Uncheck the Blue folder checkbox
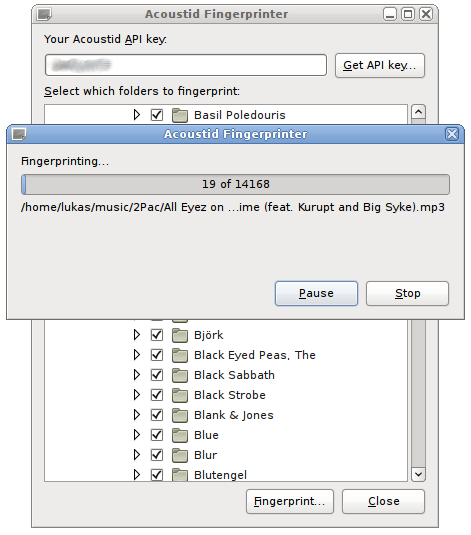Image resolution: width=471 pixels, height=535 pixels. tap(157, 435)
